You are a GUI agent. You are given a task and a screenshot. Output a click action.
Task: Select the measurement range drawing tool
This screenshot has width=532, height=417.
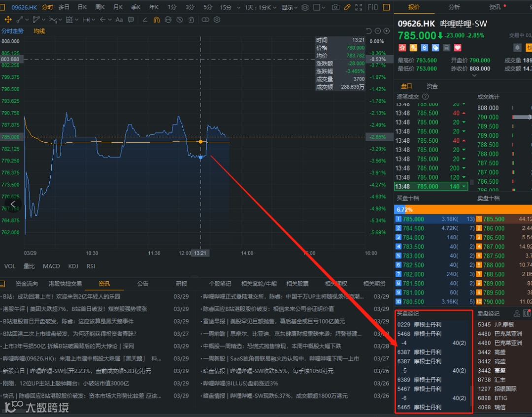86,20
